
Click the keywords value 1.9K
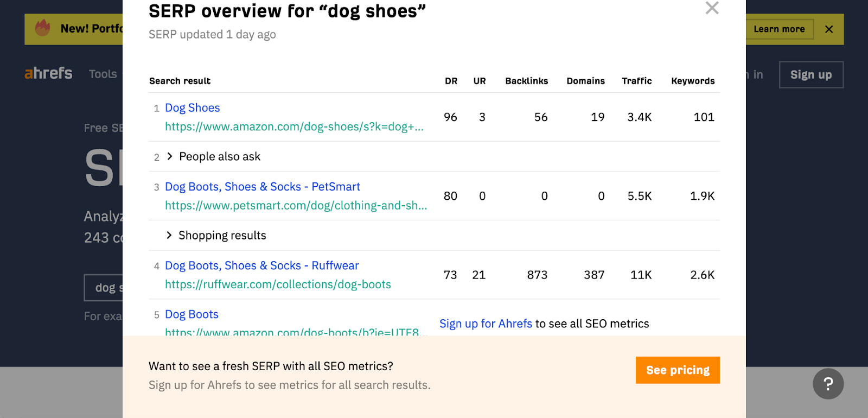(x=702, y=196)
